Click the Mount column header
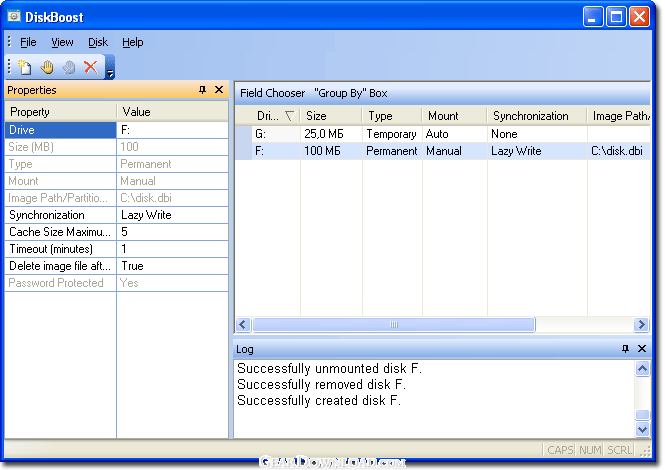Screen dimensions: 665x470 (454, 116)
